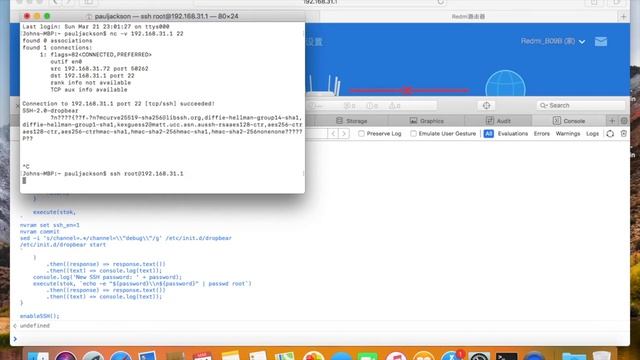Open Terminal from the Dock
The image size is (640, 360).
tap(507, 357)
